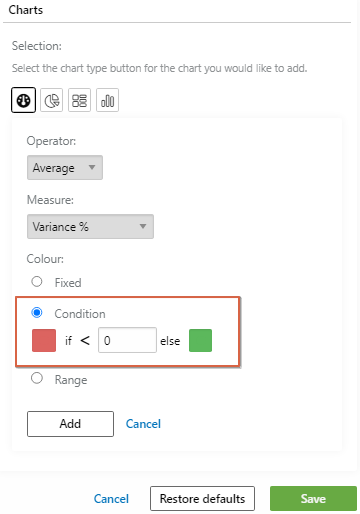Click the bottom Cancel link
Image resolution: width=360 pixels, height=514 pixels.
[111, 499]
